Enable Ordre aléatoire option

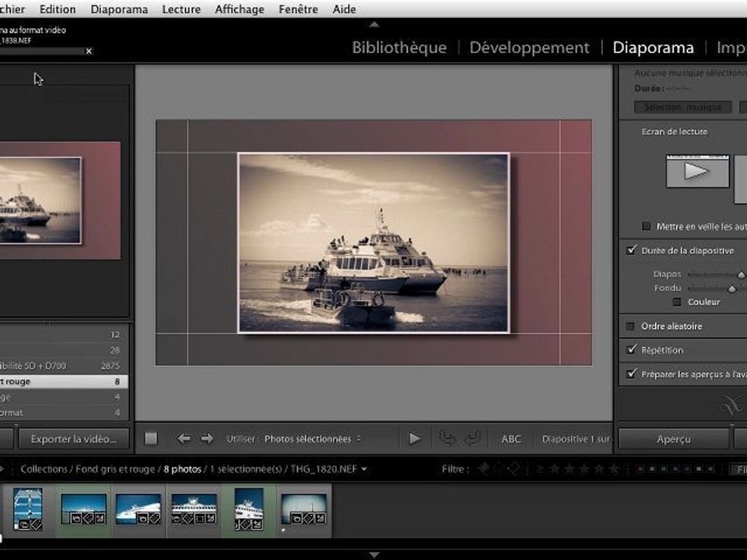pyautogui.click(x=631, y=326)
